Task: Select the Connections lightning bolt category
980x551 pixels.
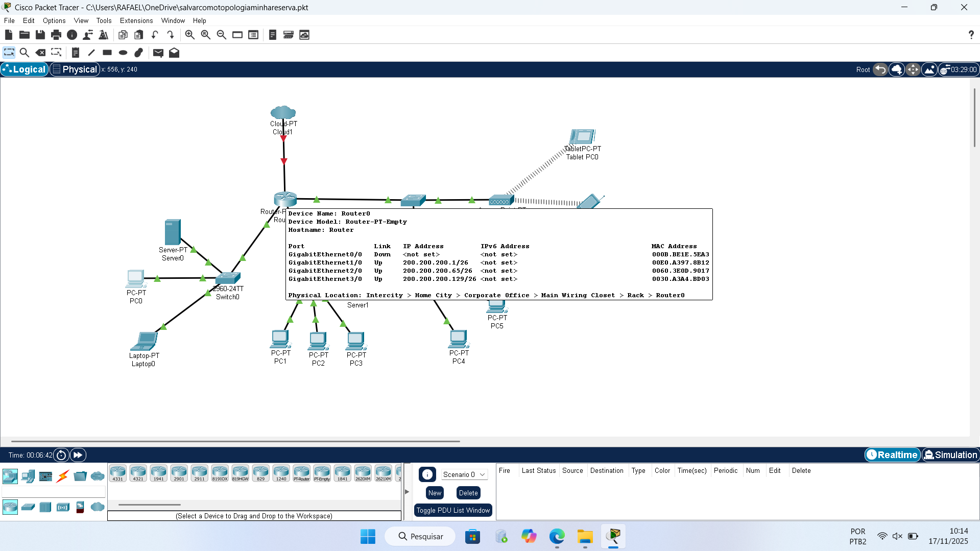Action: tap(63, 476)
